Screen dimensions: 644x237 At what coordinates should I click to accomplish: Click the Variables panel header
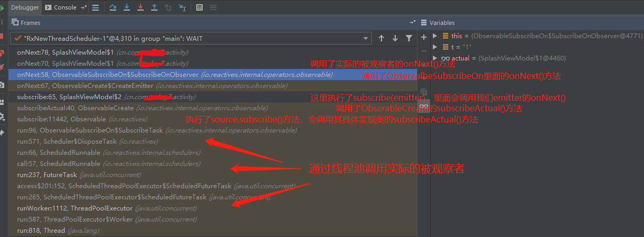point(532,23)
